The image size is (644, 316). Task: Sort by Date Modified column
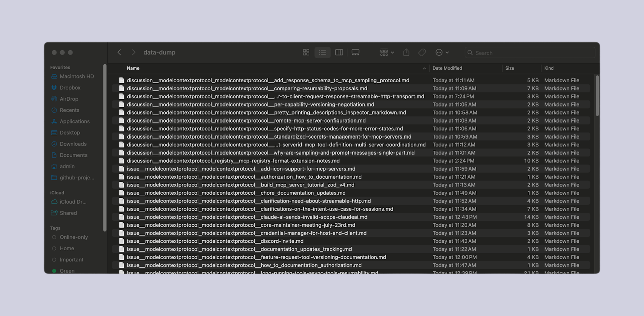447,68
